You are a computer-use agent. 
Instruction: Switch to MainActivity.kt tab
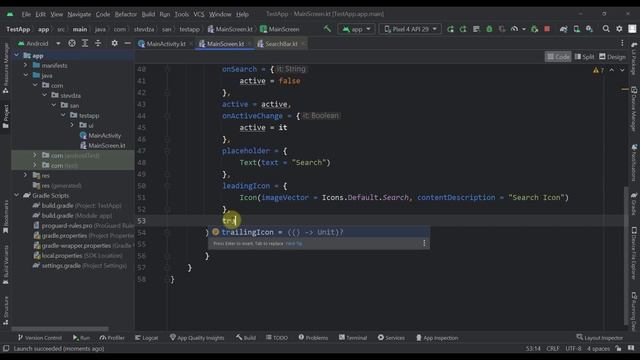coord(165,44)
